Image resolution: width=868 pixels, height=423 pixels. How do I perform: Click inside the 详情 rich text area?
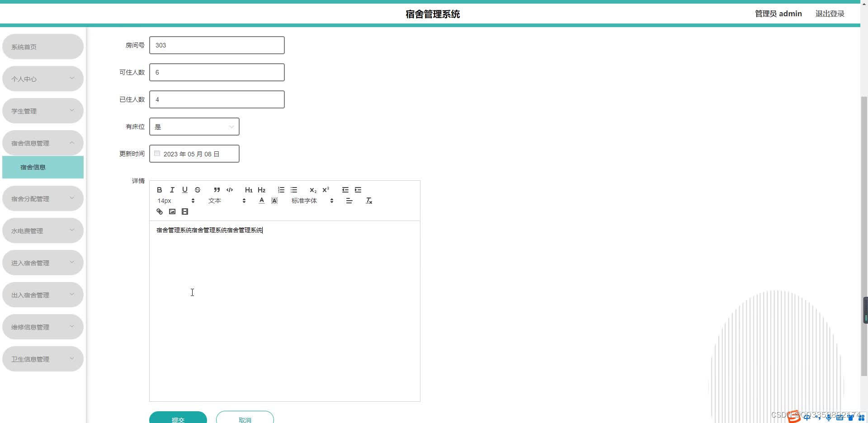pos(285,311)
